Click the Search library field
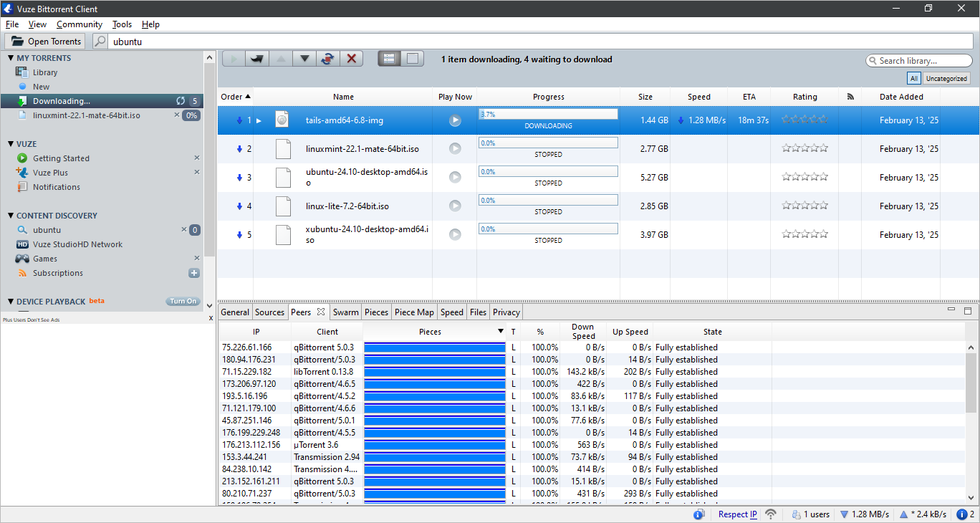Screen dimensions: 980x523 [919, 61]
